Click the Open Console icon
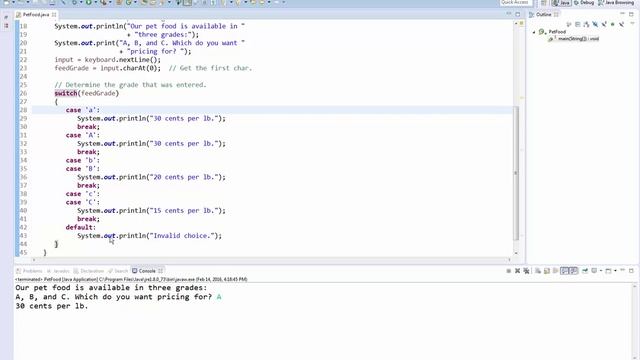640x360 pixels. [x=608, y=271]
